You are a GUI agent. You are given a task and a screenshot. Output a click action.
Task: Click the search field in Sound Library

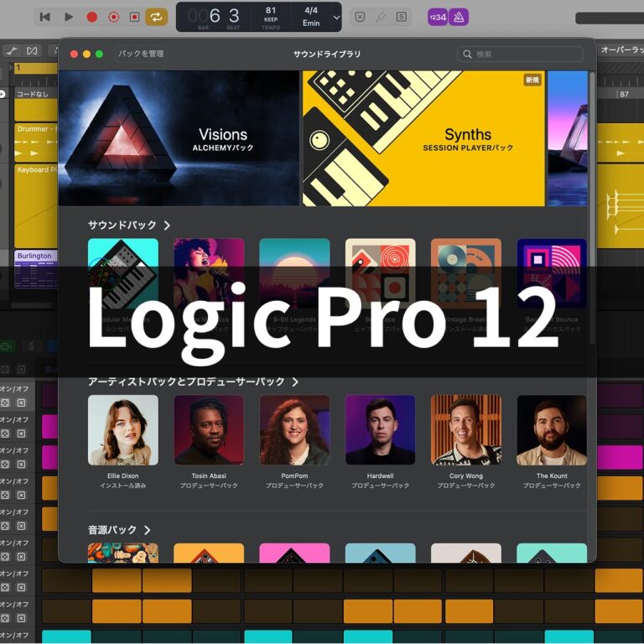click(x=520, y=54)
